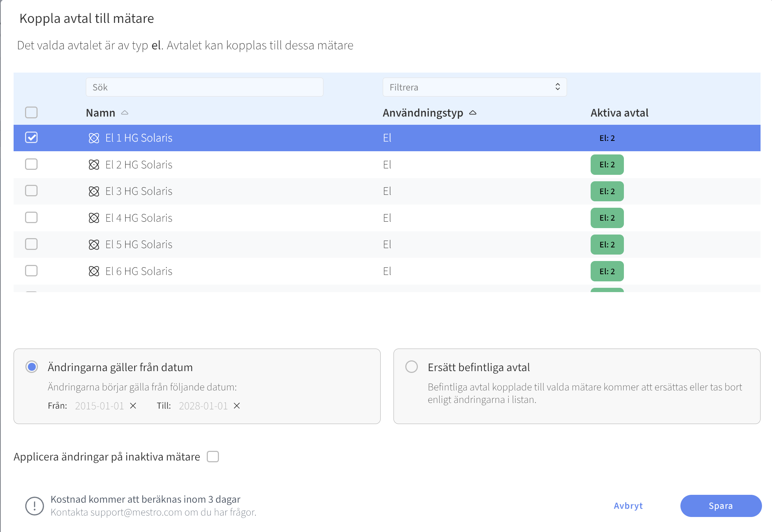772x532 pixels.
Task: Select the Ändringarna gäller från datum radio
Action: [32, 367]
